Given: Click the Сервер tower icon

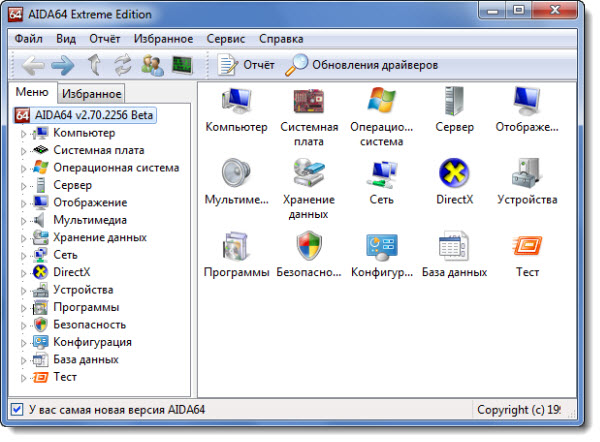Looking at the screenshot, I should (x=454, y=101).
